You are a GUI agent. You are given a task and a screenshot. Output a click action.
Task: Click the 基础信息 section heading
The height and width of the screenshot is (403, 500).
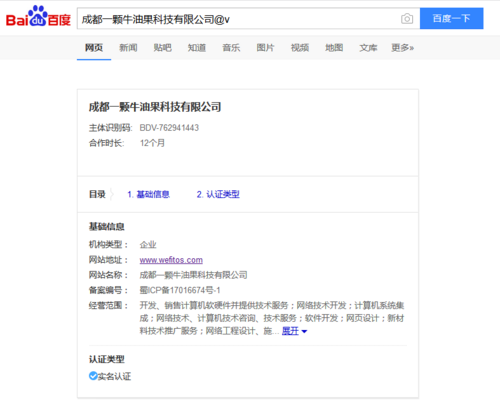click(107, 227)
